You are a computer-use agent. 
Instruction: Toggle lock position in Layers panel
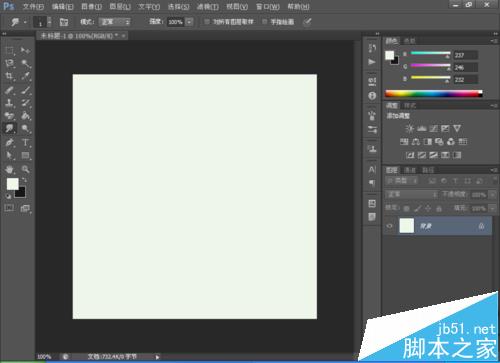click(x=428, y=209)
